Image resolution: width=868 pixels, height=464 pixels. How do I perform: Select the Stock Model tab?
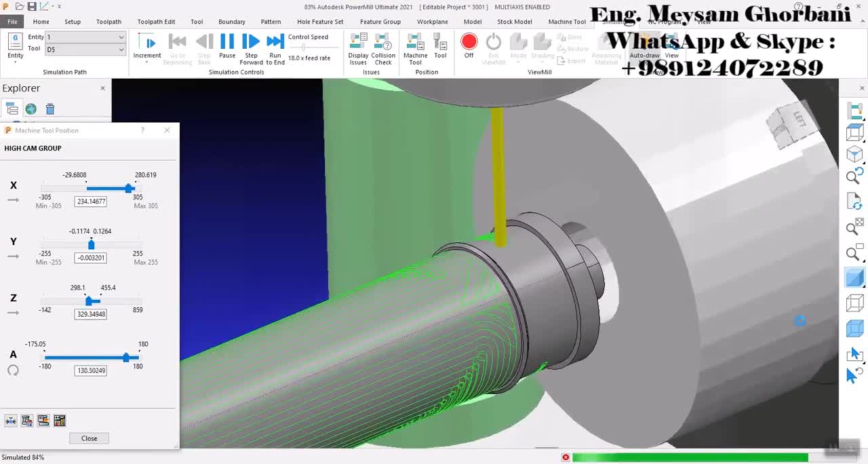[x=515, y=22]
